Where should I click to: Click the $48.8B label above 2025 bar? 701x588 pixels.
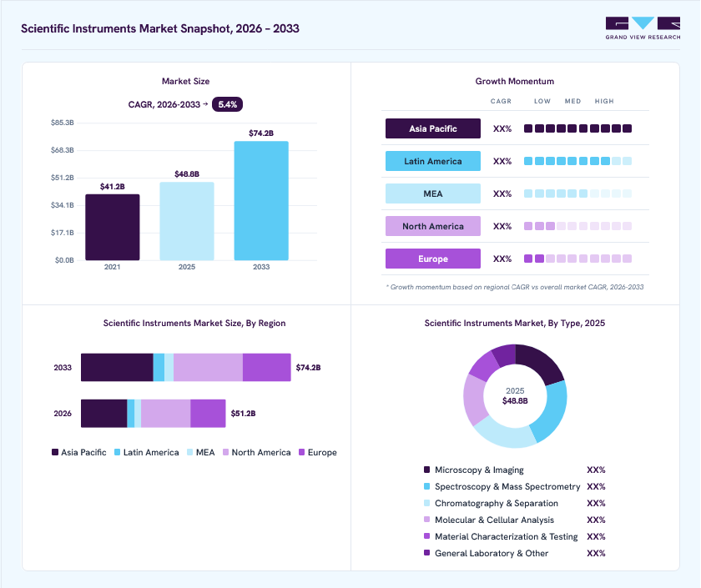point(187,173)
